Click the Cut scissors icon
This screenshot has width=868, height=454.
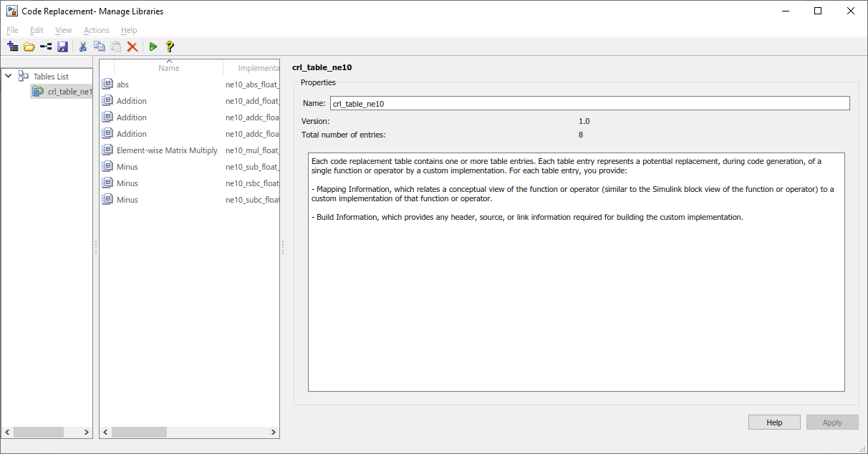(82, 47)
